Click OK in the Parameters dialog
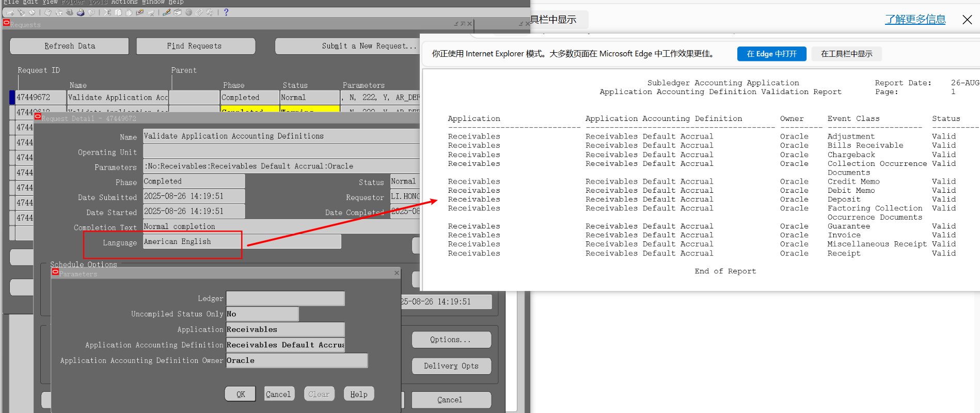The image size is (980, 413). pyautogui.click(x=241, y=394)
